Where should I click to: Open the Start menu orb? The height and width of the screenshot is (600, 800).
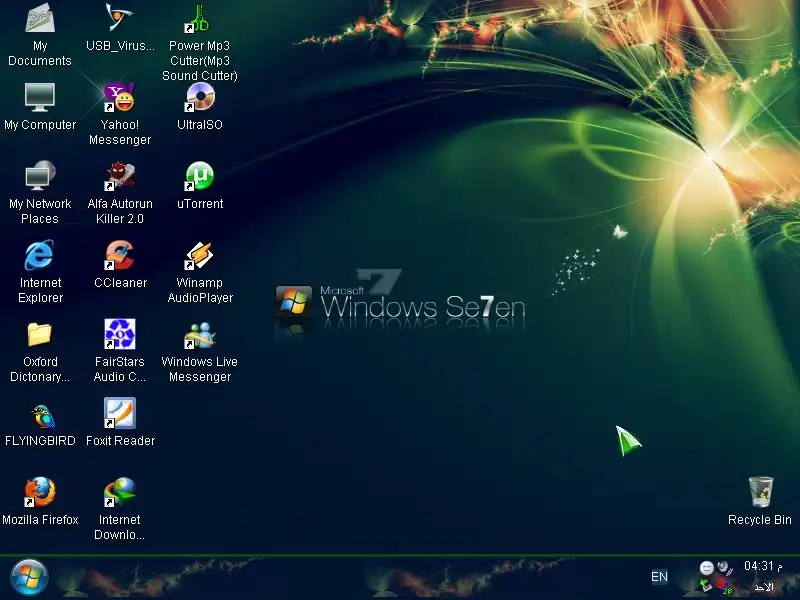coord(29,577)
